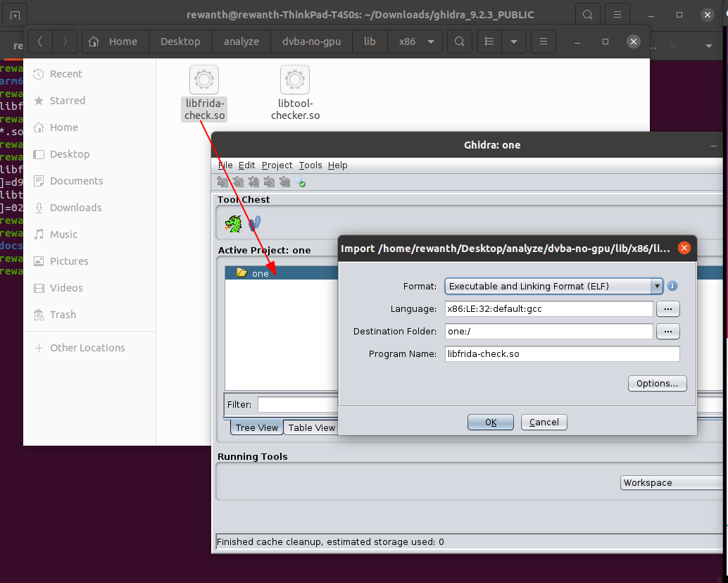Go to lib folder in path bar
Viewport: 728px width, 583px height.
pyautogui.click(x=370, y=42)
